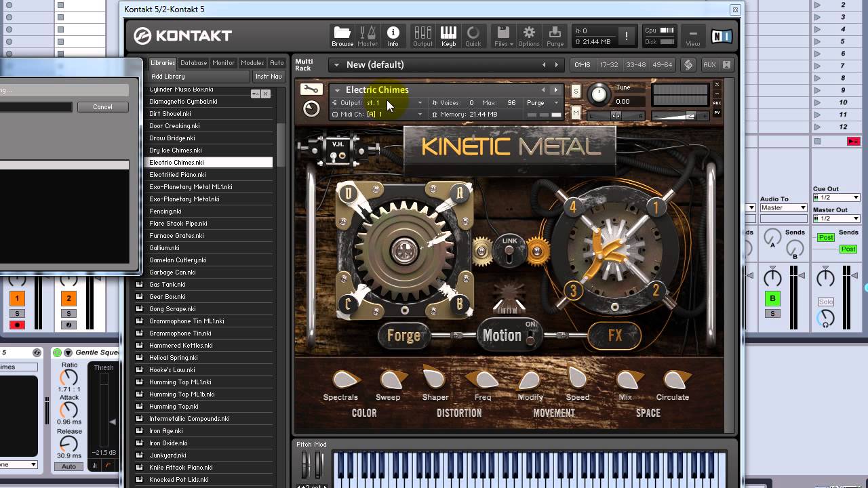Open the Cue Out dropdown
Viewport: 868px width, 488px height.
tap(836, 198)
